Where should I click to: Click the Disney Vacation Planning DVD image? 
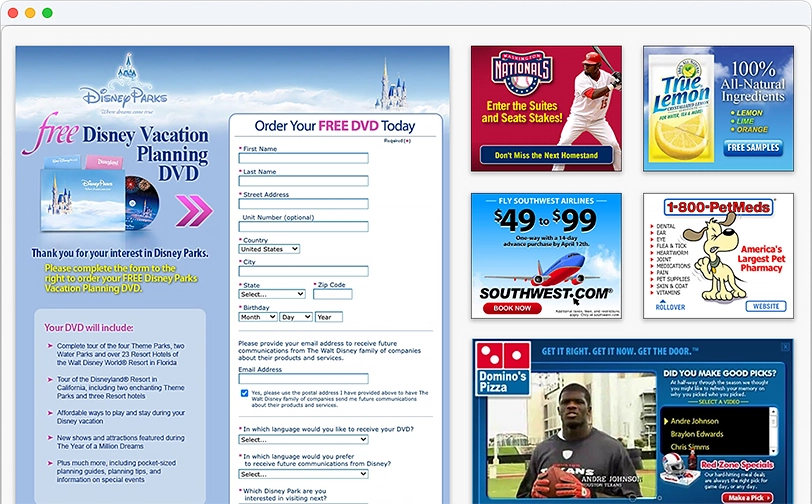pos(100,193)
